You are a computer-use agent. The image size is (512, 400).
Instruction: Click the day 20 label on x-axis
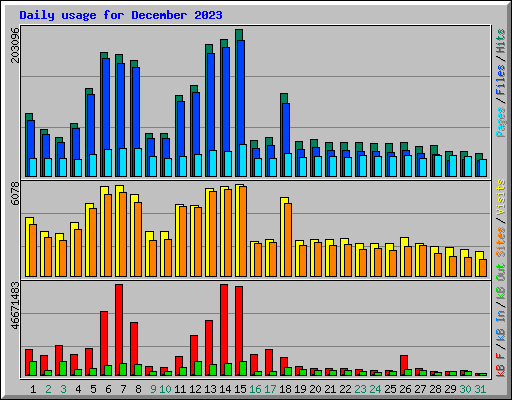pyautogui.click(x=315, y=389)
